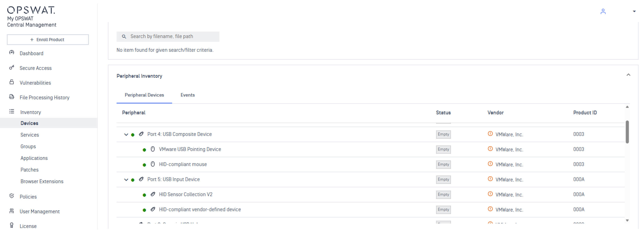The image size is (644, 238).
Task: Collapse Port 5: USB Input Device row
Action: tap(126, 180)
